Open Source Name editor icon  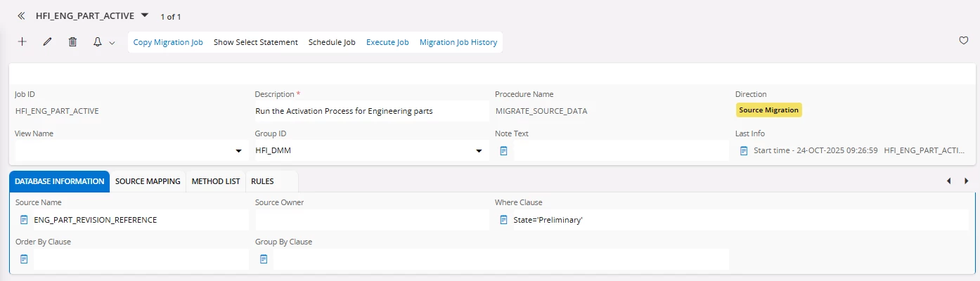pos(24,220)
